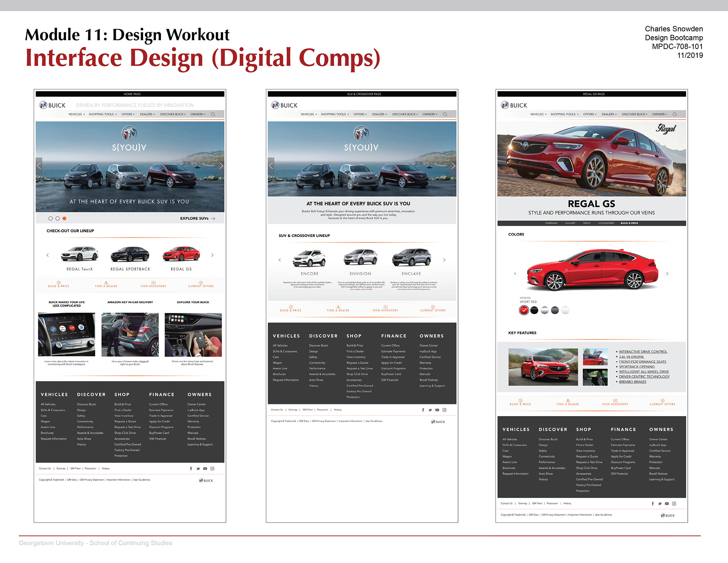Open Twitter icon in Home page footer
728x563 pixels.
coord(198,469)
